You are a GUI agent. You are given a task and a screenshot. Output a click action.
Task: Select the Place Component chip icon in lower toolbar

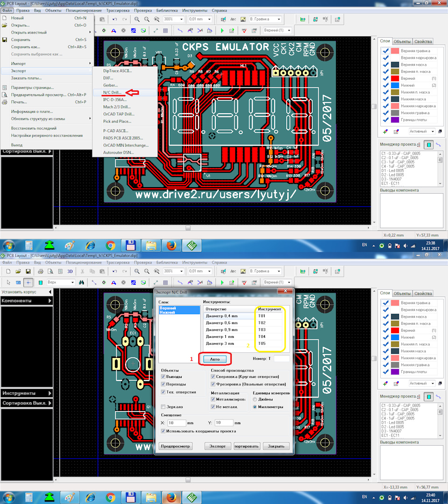point(41,282)
